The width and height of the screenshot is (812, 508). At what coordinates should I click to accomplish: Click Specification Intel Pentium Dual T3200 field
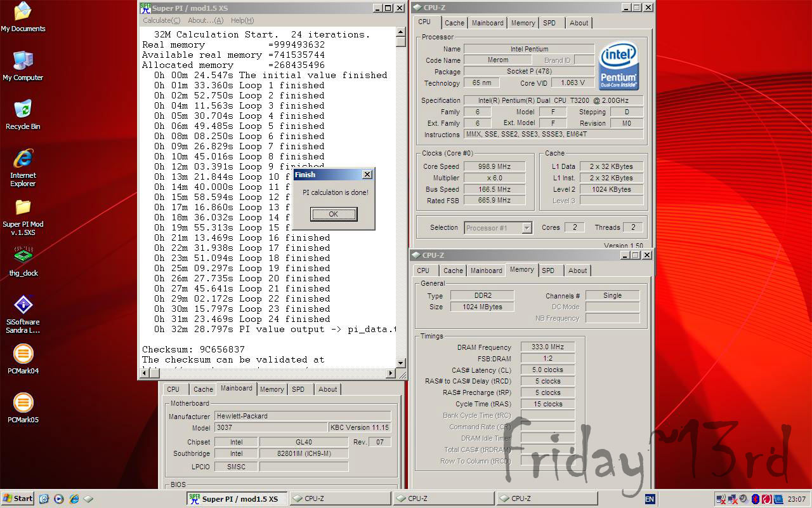point(553,100)
